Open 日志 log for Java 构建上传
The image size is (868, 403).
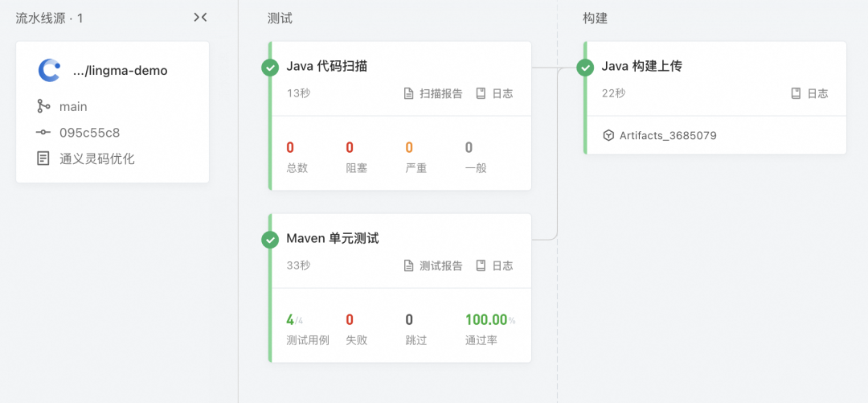tap(809, 93)
